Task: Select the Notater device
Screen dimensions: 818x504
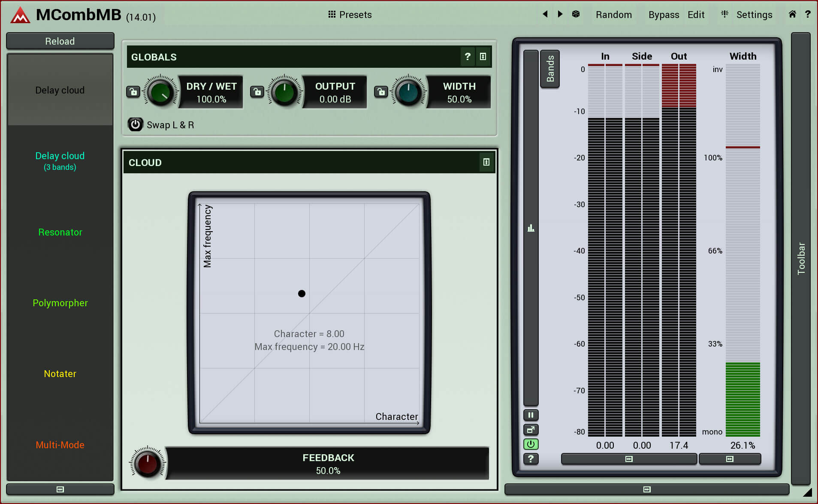Action: (60, 374)
